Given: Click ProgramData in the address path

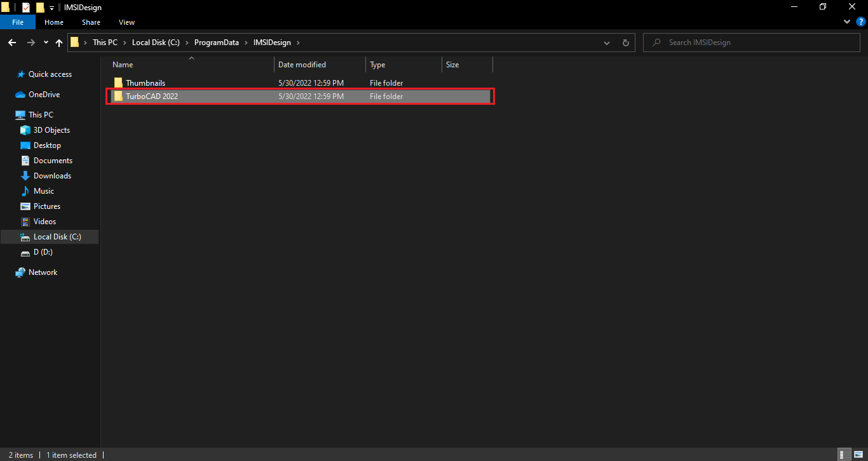Looking at the screenshot, I should [x=217, y=43].
